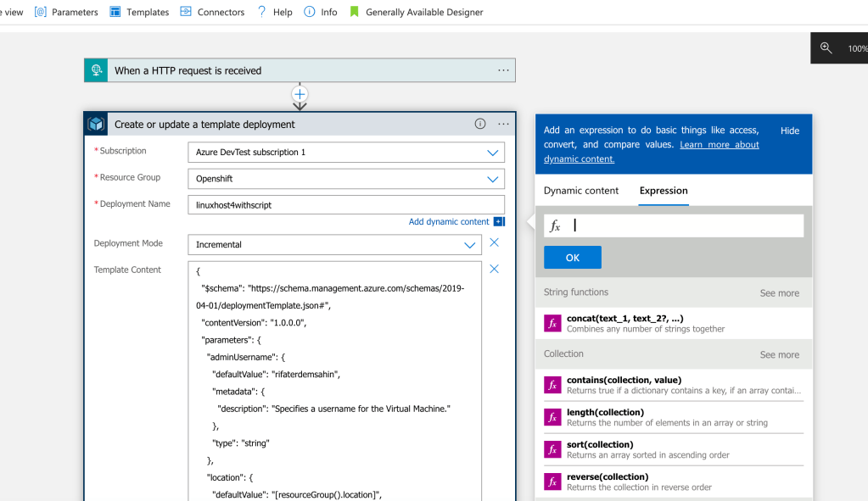Screen dimensions: 868x501
Task: Open the template deployment action ellipsis menu
Action: tap(503, 124)
